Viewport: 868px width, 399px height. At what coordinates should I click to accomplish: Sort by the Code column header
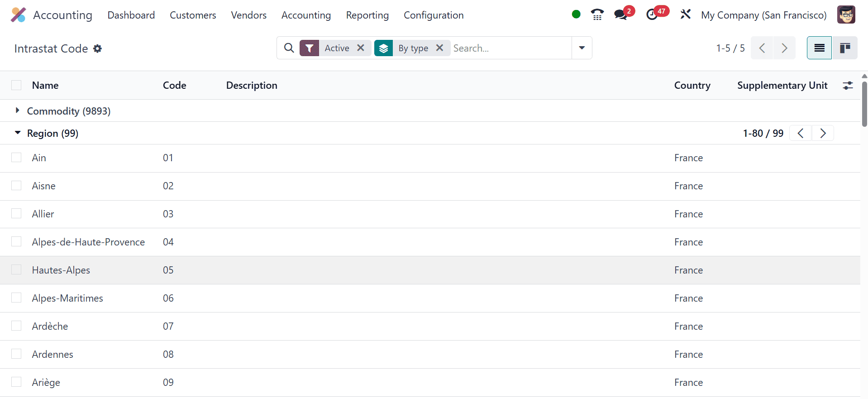point(175,85)
